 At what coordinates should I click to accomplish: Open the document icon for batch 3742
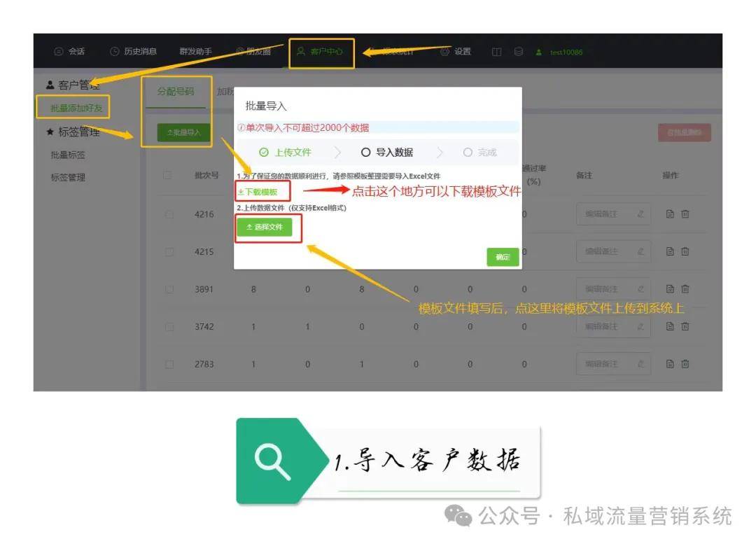point(670,326)
